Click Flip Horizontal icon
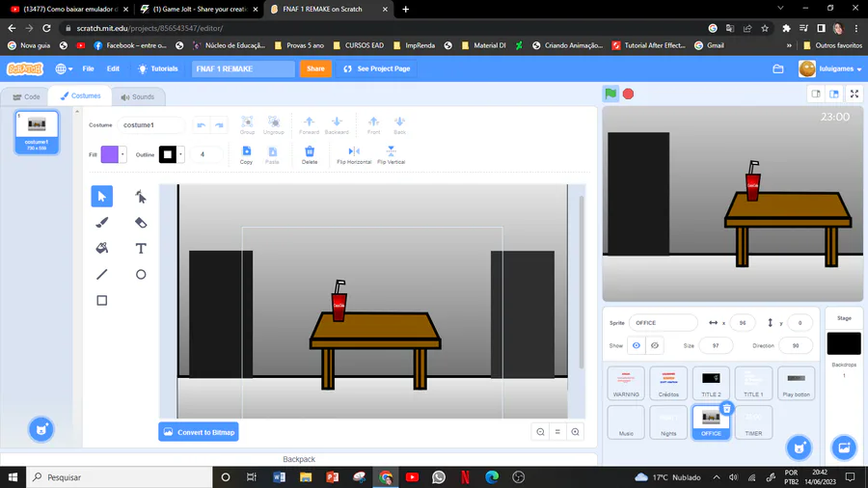 (354, 155)
